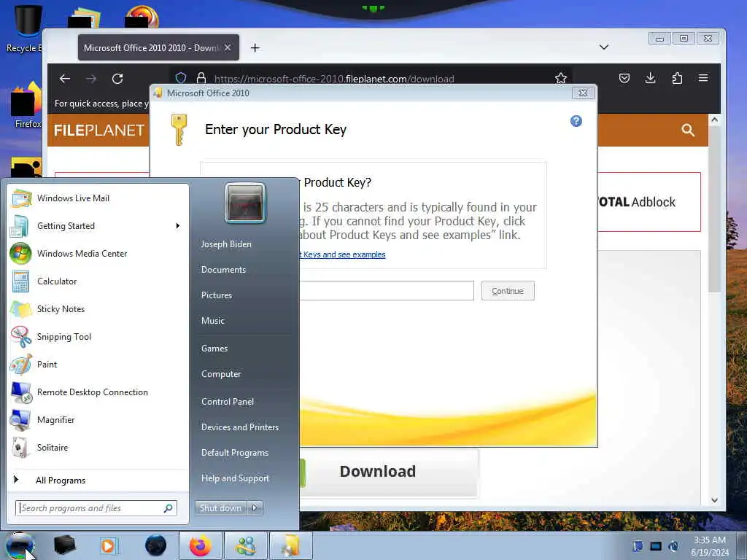Open Documents from the Start menu
Image resolution: width=747 pixels, height=560 pixels.
click(x=223, y=270)
